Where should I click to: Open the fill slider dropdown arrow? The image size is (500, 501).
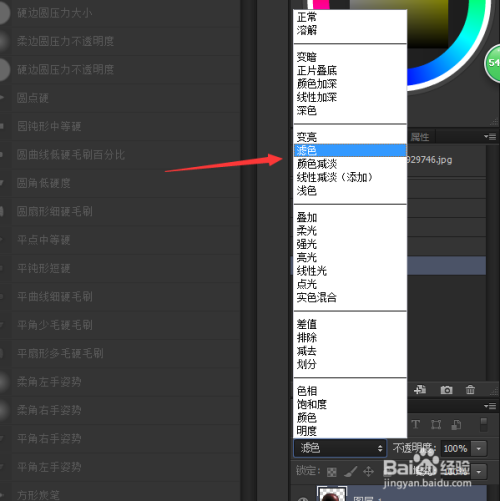pos(479,472)
